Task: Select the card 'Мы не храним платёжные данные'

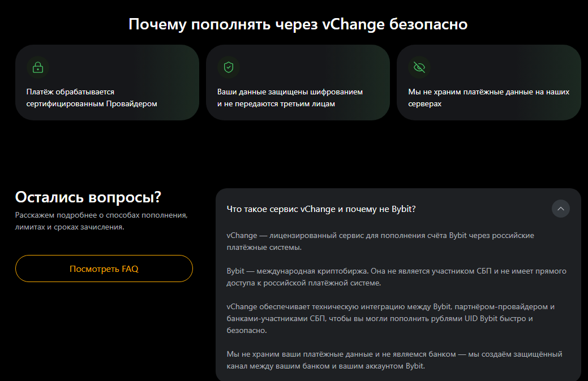Action: click(x=488, y=83)
